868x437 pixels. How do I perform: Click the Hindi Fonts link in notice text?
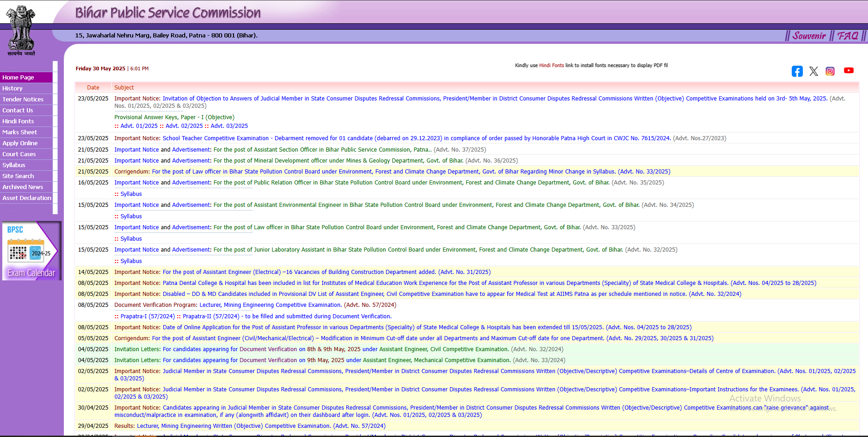click(551, 65)
